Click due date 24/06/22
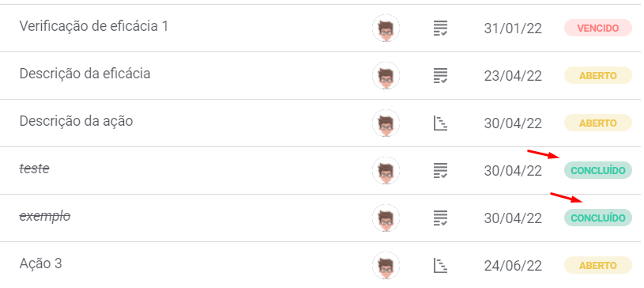Image resolution: width=644 pixels, height=288 pixels. (x=513, y=266)
